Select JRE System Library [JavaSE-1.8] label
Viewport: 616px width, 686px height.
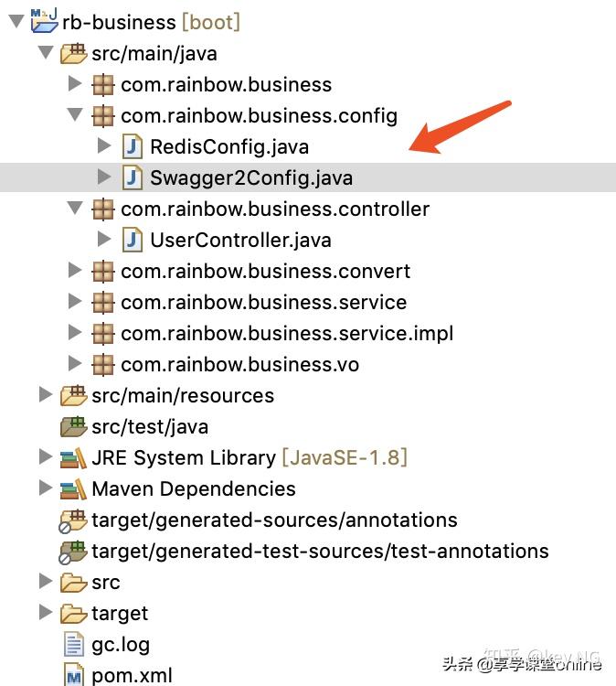click(250, 458)
